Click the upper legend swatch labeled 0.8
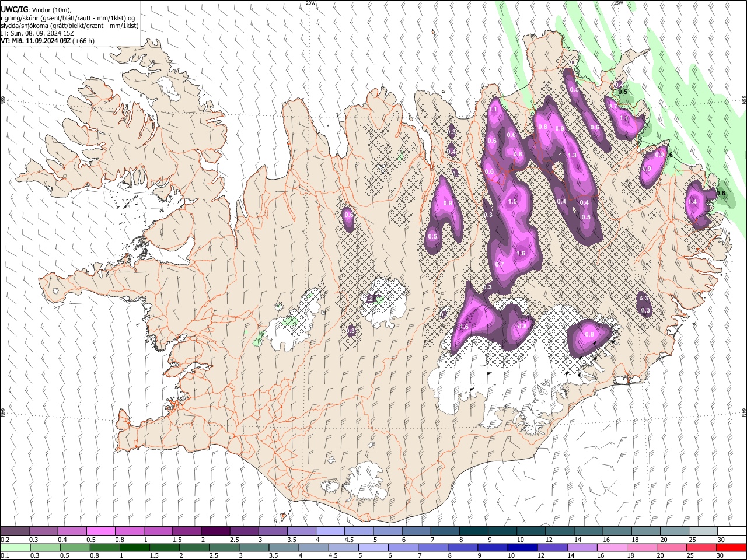The height and width of the screenshot is (560, 747). tap(130, 531)
